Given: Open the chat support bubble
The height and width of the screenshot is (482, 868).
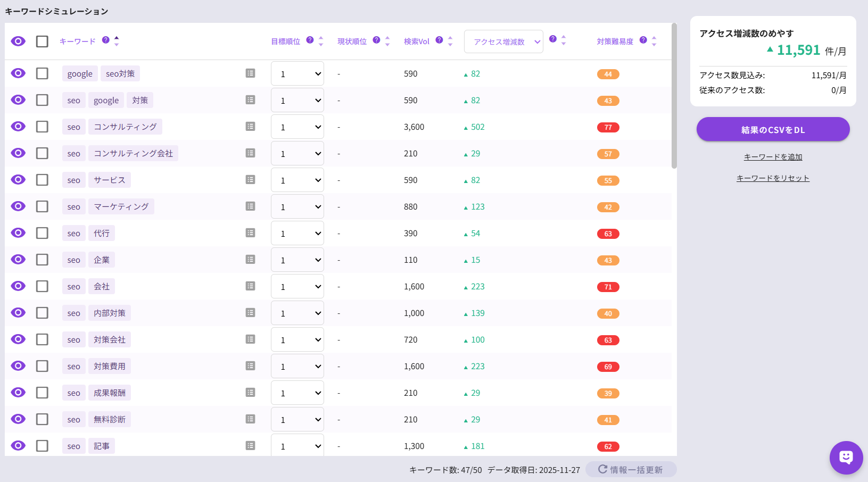Looking at the screenshot, I should pyautogui.click(x=846, y=458).
